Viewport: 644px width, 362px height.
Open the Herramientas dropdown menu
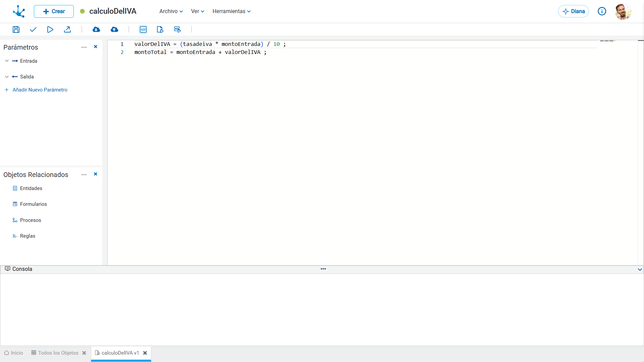click(231, 11)
